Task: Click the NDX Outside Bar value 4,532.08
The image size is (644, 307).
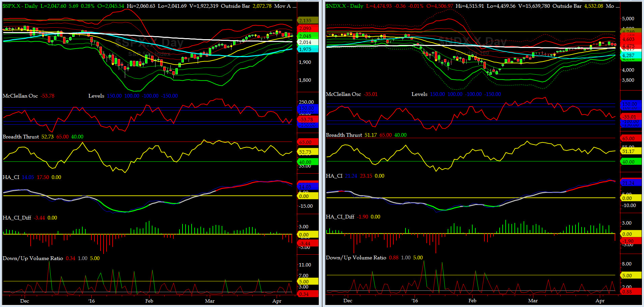Action: (593, 6)
